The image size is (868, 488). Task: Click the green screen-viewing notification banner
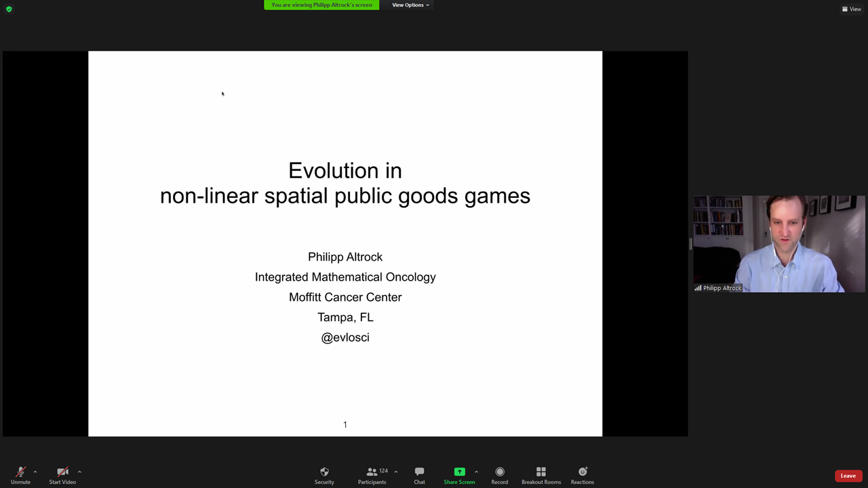pos(321,5)
